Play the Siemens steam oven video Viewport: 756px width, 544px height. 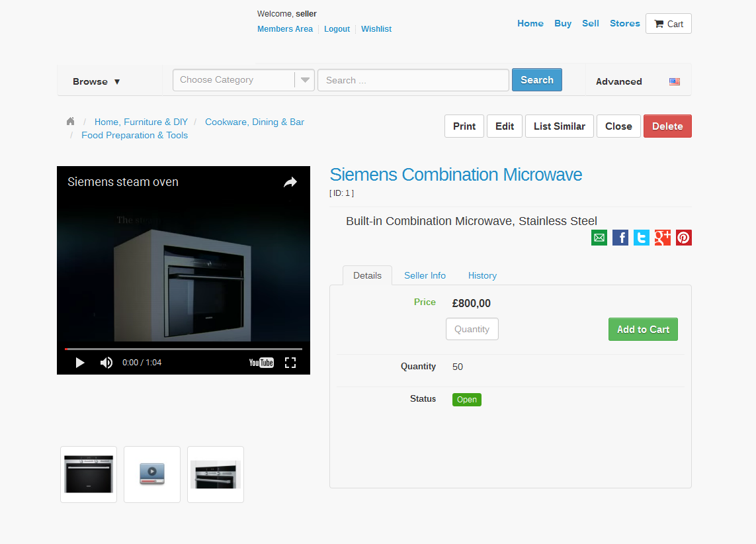tap(80, 363)
